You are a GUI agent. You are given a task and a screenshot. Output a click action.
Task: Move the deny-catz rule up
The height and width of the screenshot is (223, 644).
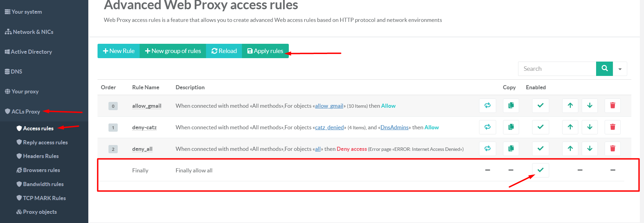tap(570, 127)
